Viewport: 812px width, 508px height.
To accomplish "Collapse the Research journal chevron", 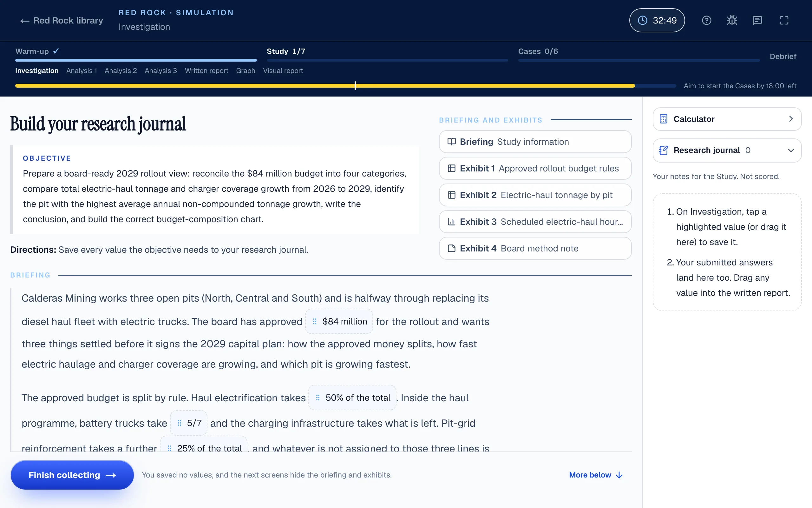I will (791, 150).
